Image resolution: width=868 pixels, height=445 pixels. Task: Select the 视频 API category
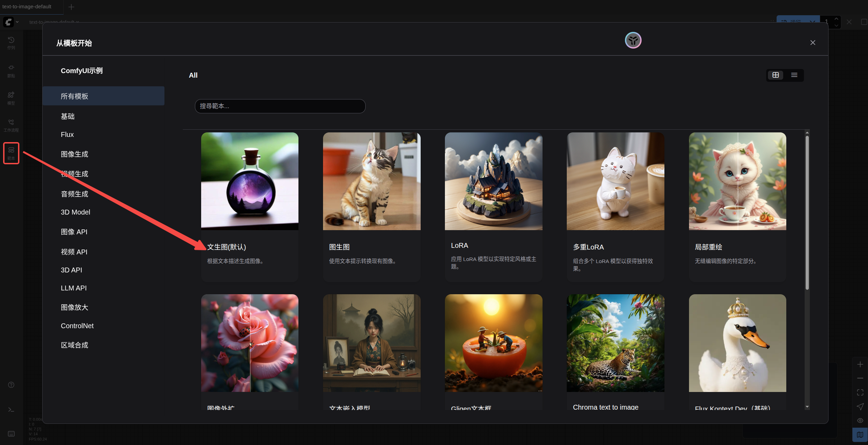(104, 252)
